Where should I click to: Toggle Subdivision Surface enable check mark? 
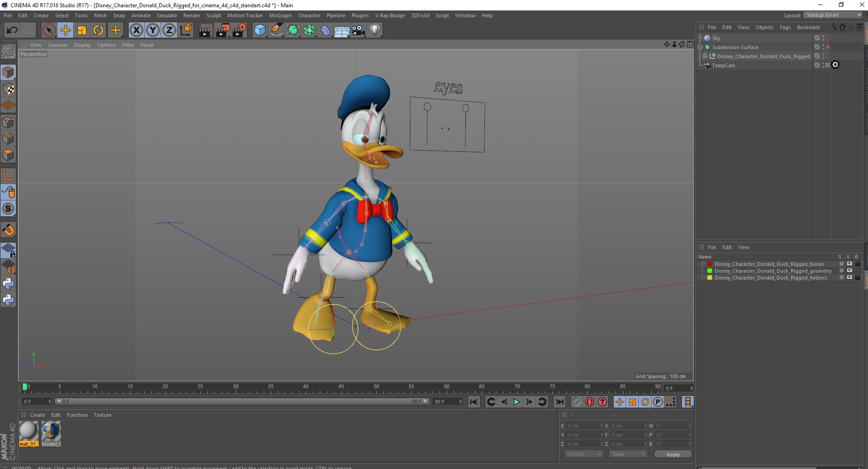828,47
